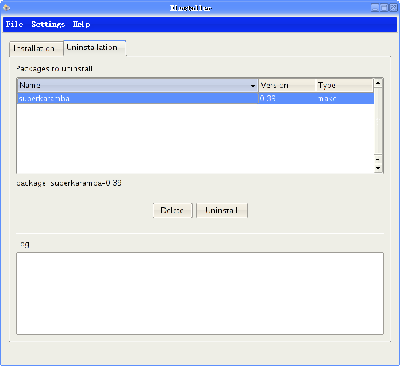Click the Delete button

pos(173,210)
